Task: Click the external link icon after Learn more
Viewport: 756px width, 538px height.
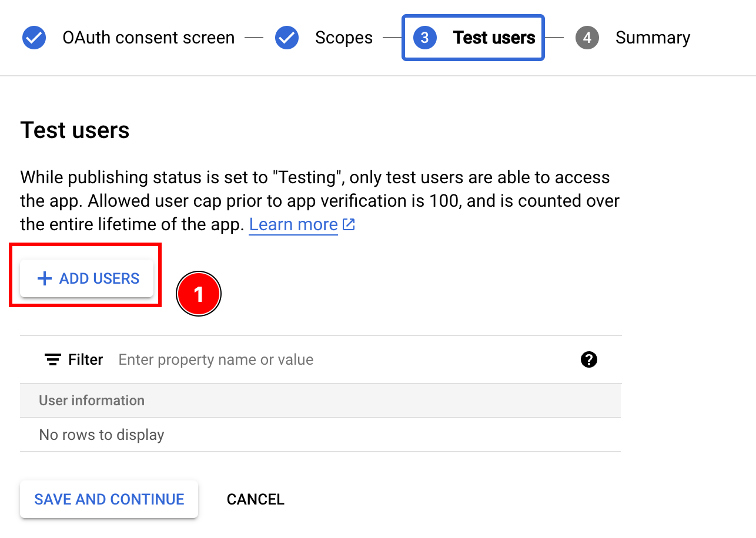Action: (x=349, y=224)
